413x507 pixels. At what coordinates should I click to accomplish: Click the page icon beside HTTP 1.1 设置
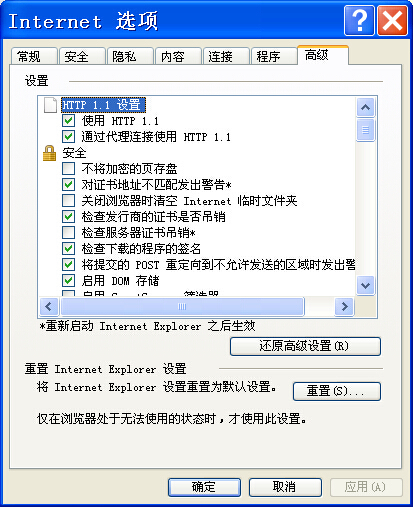tap(50, 105)
